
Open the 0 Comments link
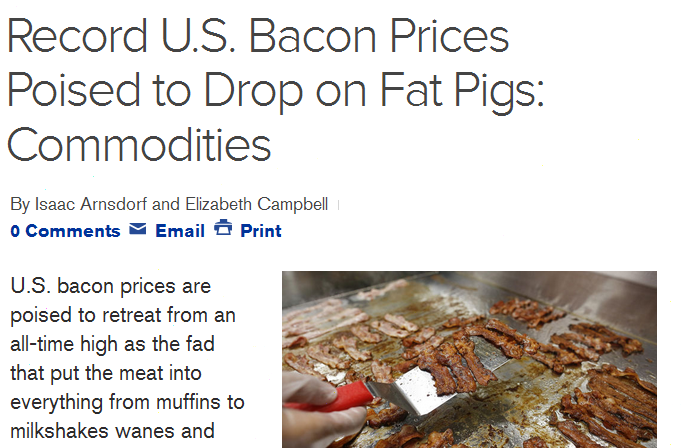click(65, 231)
